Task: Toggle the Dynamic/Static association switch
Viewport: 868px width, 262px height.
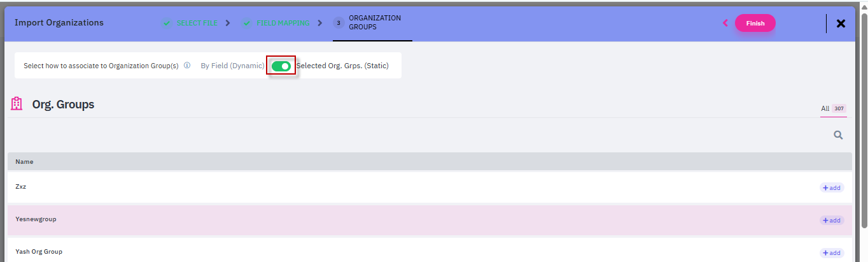Action: point(281,66)
